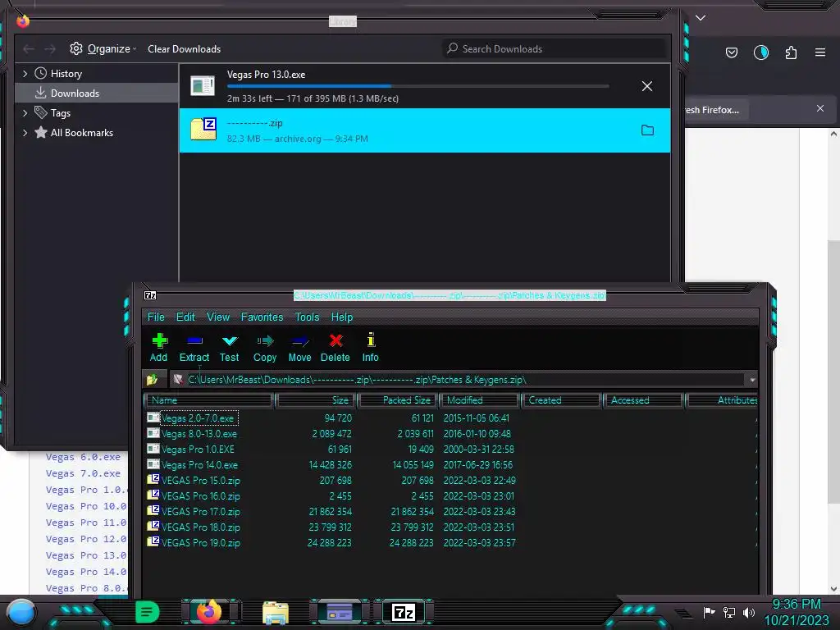This screenshot has width=840, height=630.
Task: Open Firefox hamburger application menu
Action: coord(820,52)
